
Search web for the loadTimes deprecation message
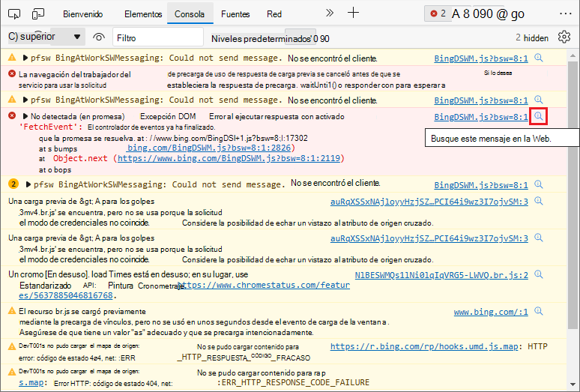(x=539, y=274)
